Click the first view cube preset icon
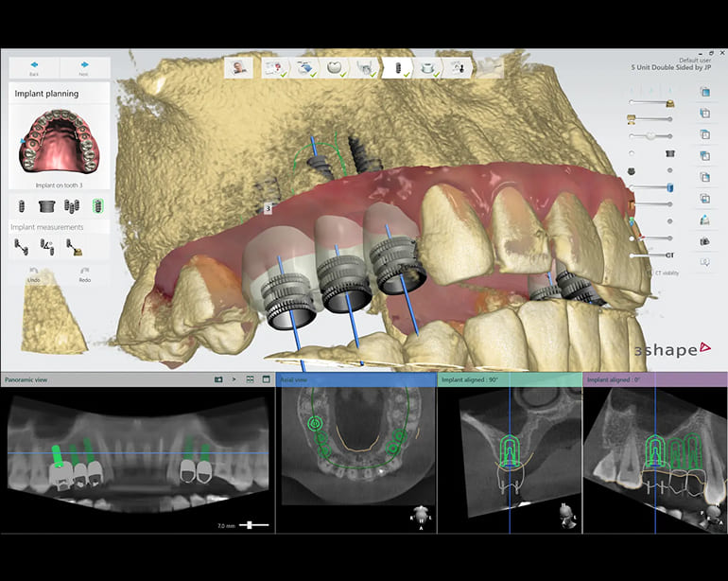This screenshot has width=728, height=581. click(x=704, y=92)
